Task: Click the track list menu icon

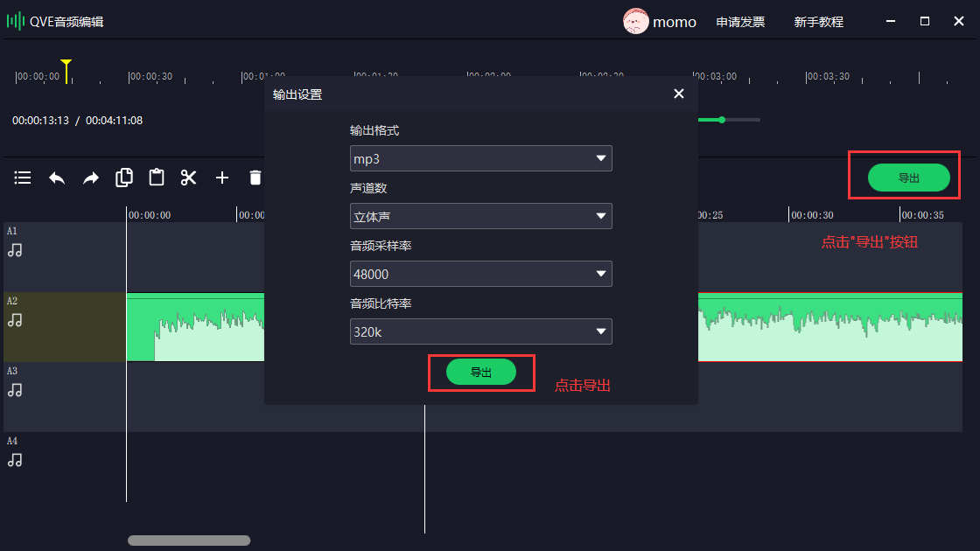Action: click(23, 178)
